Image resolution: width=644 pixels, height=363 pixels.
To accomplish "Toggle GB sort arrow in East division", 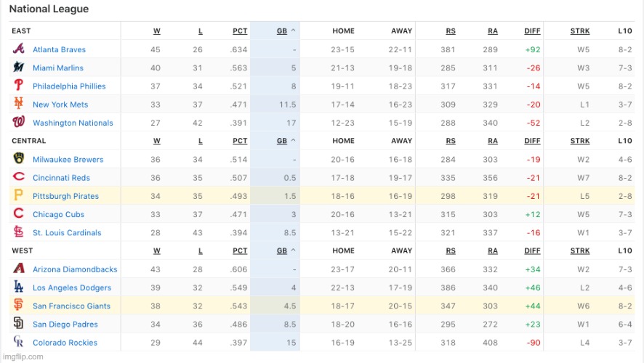I will (x=293, y=30).
